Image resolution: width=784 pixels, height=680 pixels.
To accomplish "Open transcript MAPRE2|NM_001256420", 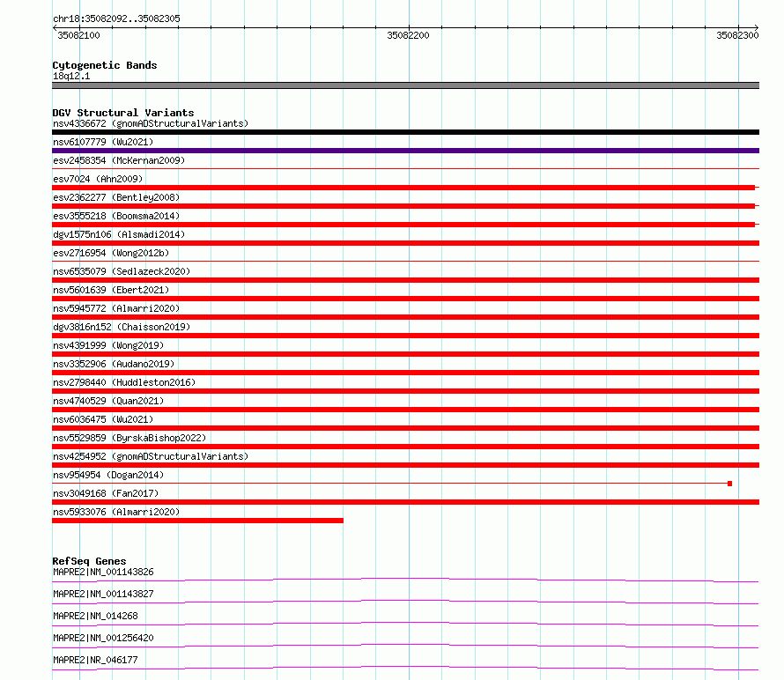I will coord(103,638).
